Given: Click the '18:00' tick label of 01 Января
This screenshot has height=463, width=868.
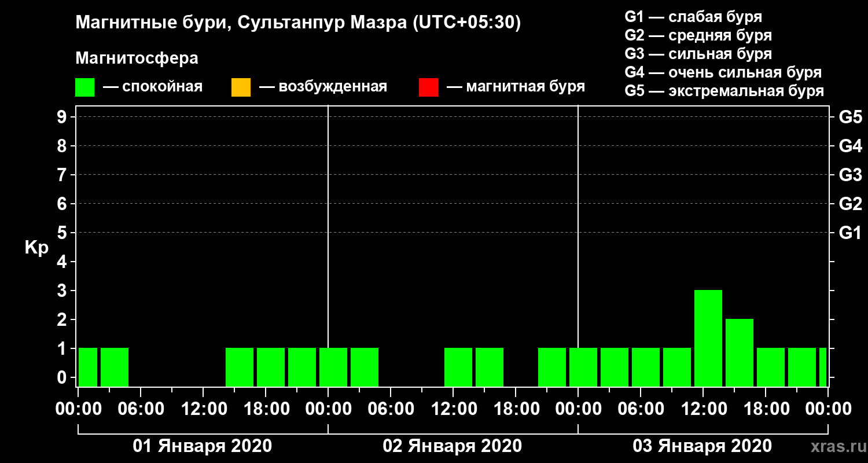Looking at the screenshot, I should tap(266, 409).
